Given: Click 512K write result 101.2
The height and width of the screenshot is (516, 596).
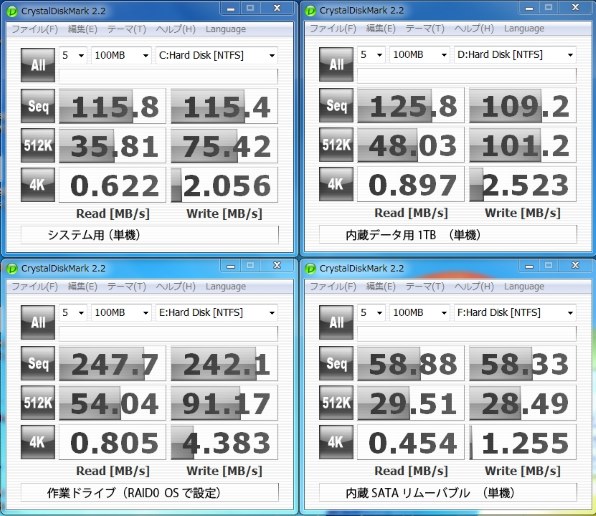Looking at the screenshot, I should pos(523,145).
